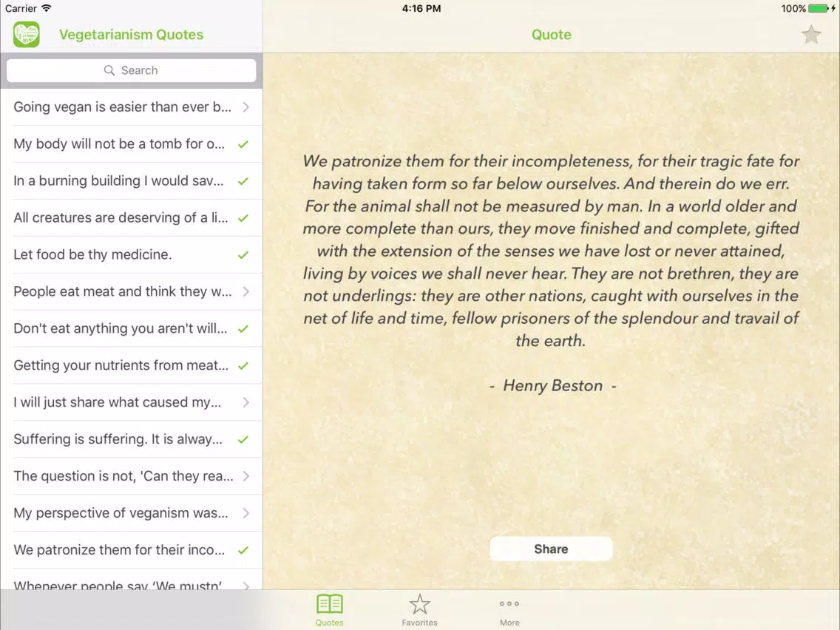Viewport: 840px width, 630px height.
Task: Click the Wi-Fi icon in status bar
Action: 47,8
